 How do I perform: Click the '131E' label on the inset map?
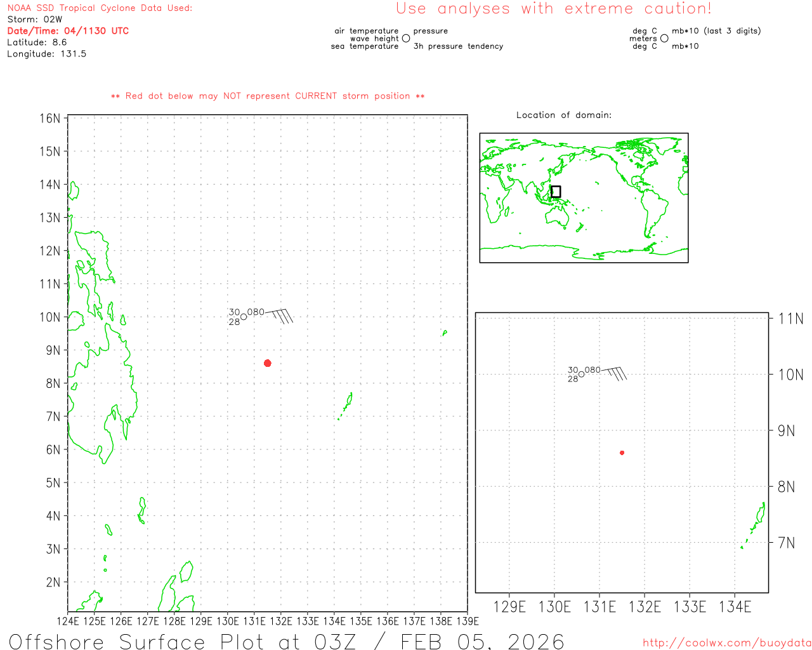[599, 607]
